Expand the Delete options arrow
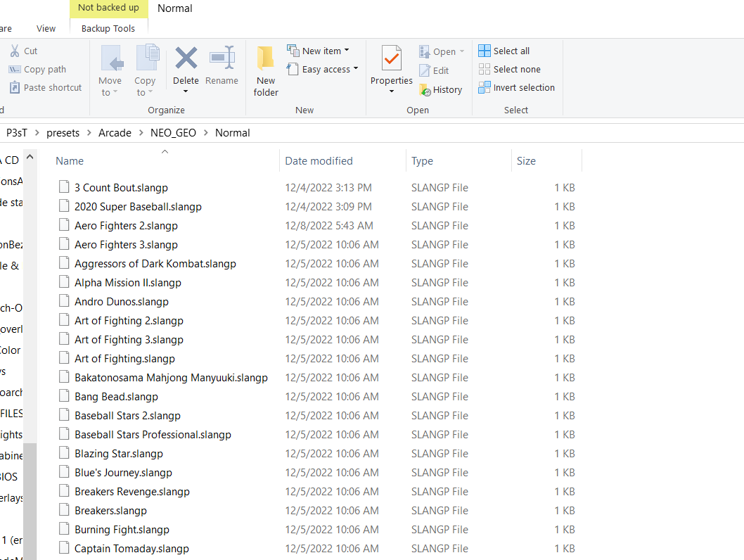The width and height of the screenshot is (744, 560). pos(186,91)
